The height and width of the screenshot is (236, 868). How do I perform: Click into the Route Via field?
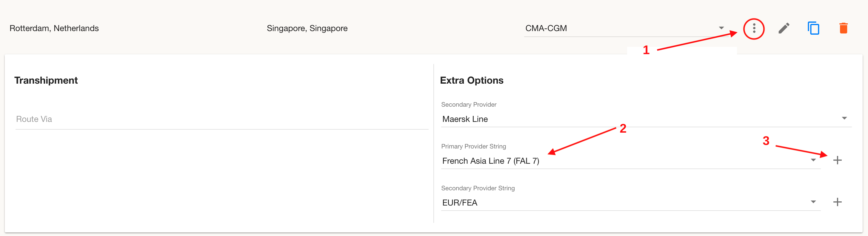pos(222,119)
